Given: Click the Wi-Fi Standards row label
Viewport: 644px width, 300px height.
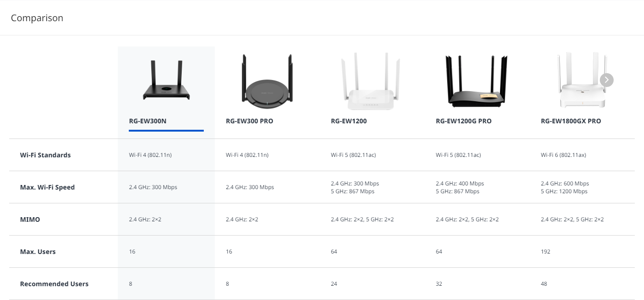Looking at the screenshot, I should click(x=46, y=155).
